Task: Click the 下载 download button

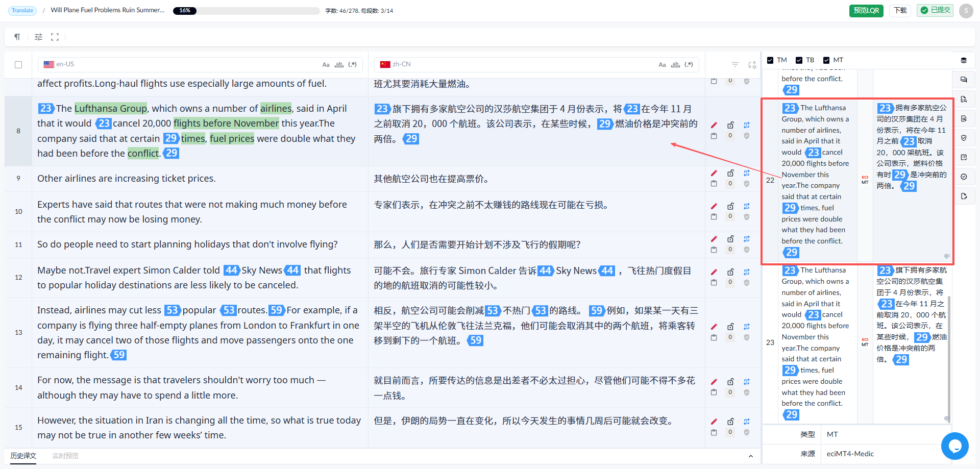Action: [x=900, y=10]
